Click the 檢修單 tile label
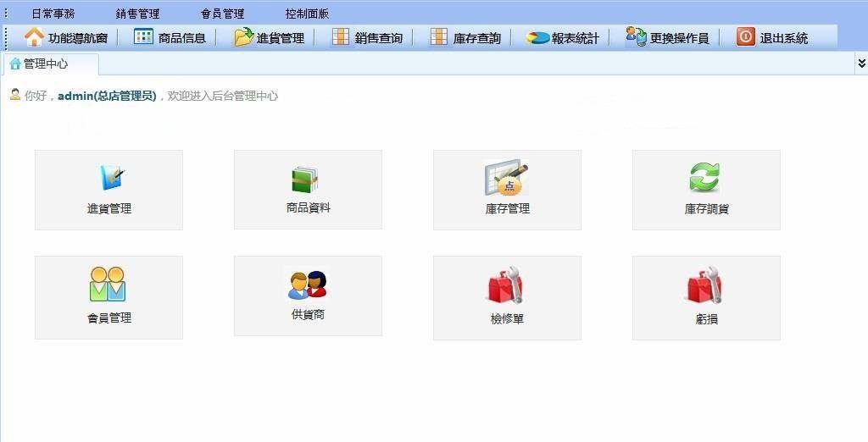This screenshot has height=442, width=868. (507, 319)
